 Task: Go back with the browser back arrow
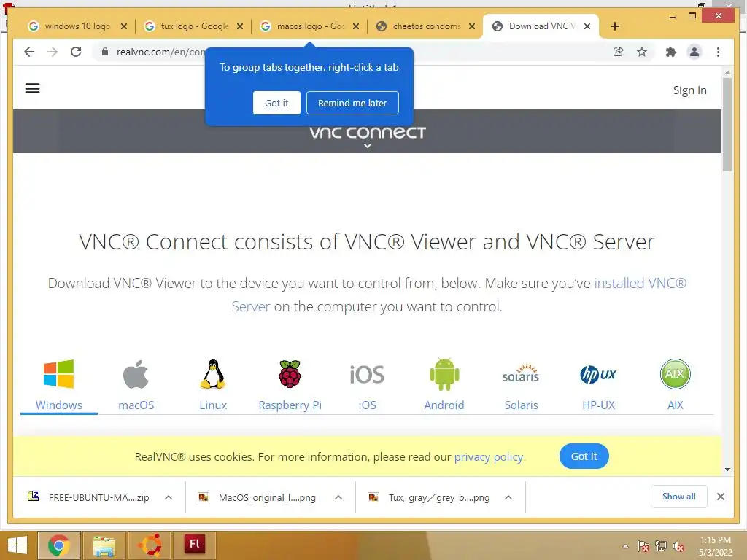pyautogui.click(x=29, y=52)
